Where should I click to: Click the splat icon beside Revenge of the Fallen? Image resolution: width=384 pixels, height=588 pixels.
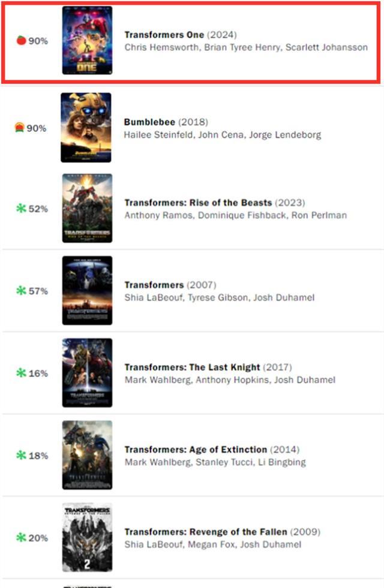coord(21,538)
